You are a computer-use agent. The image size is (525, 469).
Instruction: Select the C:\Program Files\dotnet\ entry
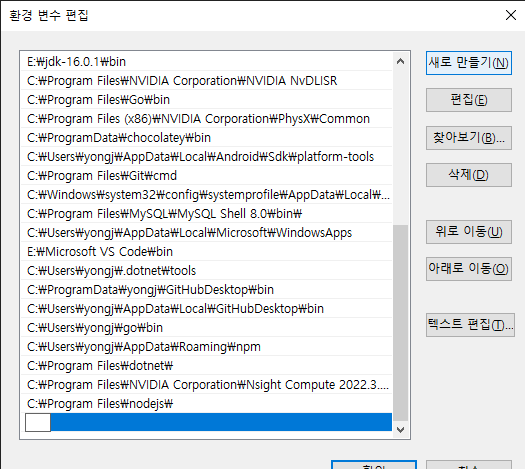[207, 366]
